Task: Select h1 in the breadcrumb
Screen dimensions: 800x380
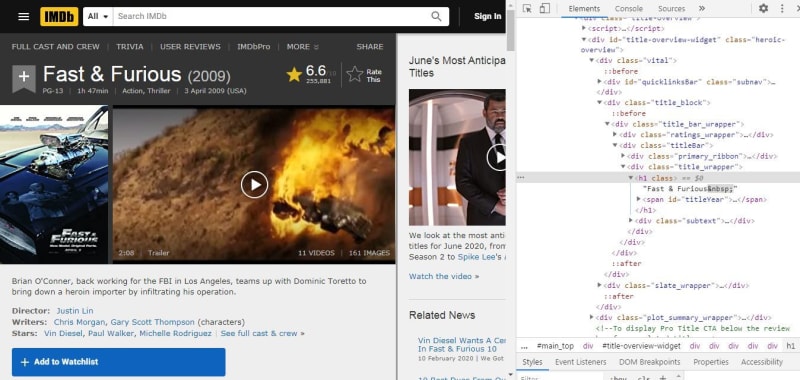Action: 790,346
